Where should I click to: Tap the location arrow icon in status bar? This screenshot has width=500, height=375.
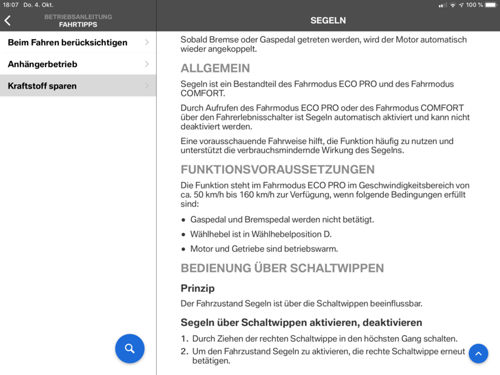click(x=461, y=5)
